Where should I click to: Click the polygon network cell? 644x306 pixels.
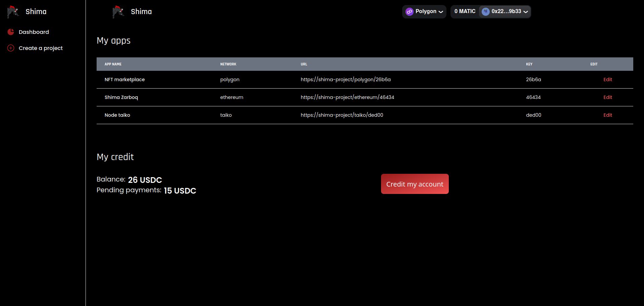[x=230, y=80]
